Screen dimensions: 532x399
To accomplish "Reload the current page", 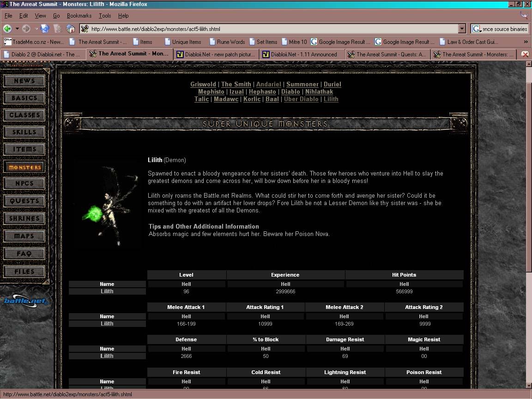I will click(x=44, y=29).
